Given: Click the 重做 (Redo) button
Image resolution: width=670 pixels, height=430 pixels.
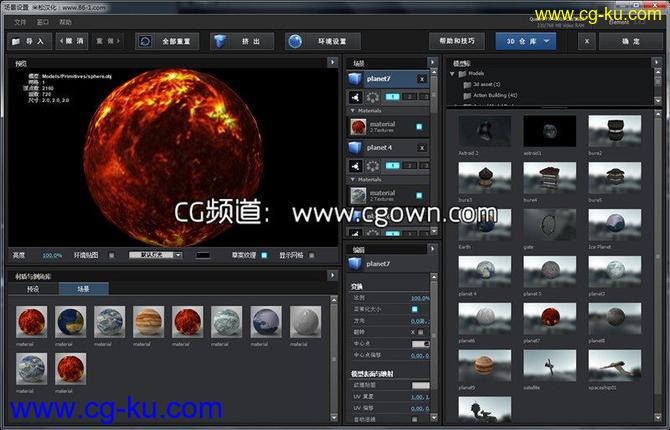Looking at the screenshot, I should [108, 41].
